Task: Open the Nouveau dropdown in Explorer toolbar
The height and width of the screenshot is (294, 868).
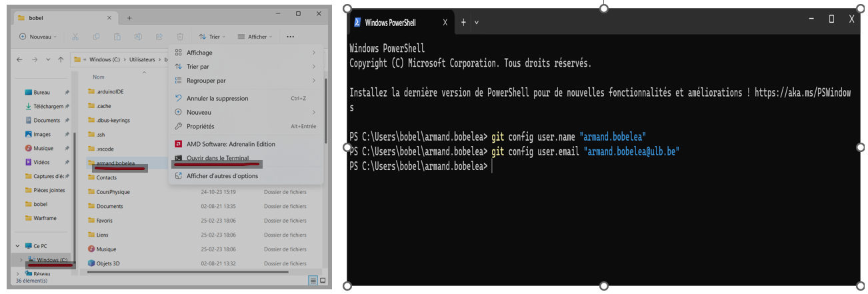Action: (x=39, y=37)
